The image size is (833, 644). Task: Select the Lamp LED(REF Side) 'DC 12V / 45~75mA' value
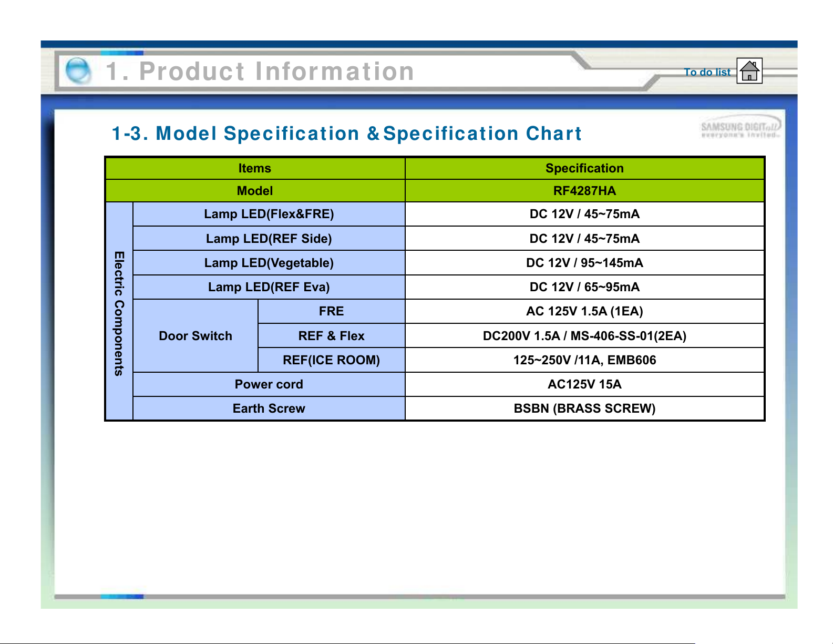pyautogui.click(x=584, y=239)
